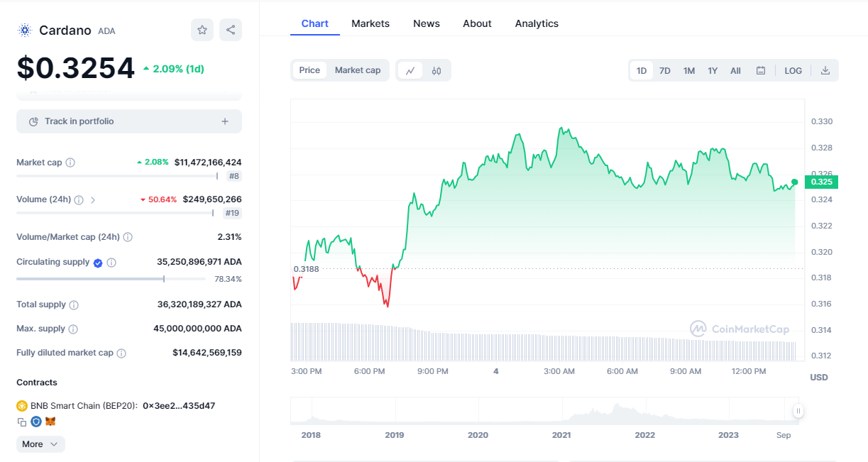Add token to MetaMask via fox icon

[x=50, y=422]
